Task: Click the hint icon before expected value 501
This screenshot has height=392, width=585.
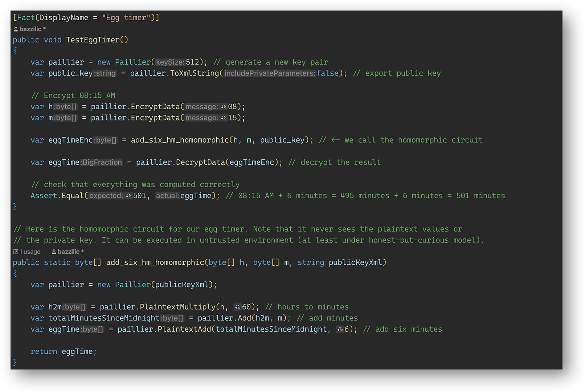Action: click(128, 196)
